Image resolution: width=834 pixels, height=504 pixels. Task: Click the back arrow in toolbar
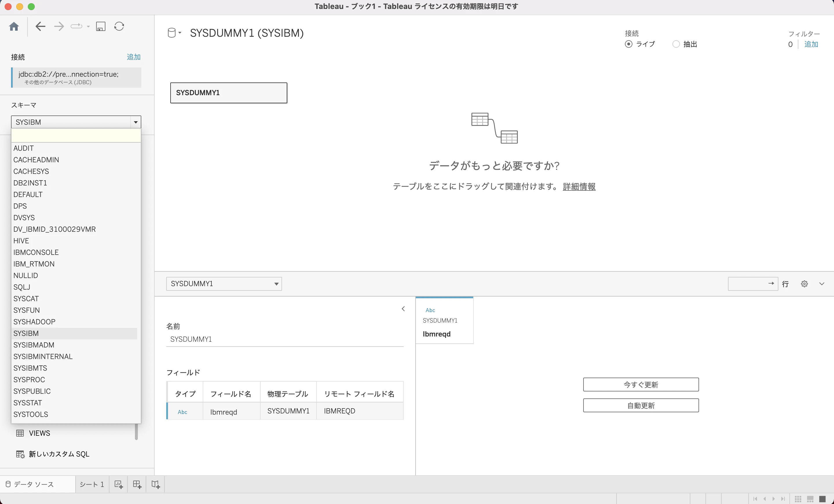[40, 26]
